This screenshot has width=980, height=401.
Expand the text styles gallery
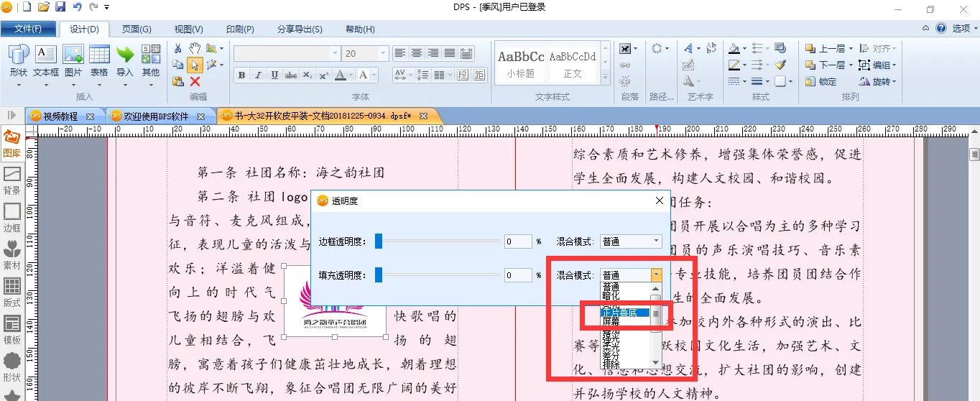pos(605,75)
